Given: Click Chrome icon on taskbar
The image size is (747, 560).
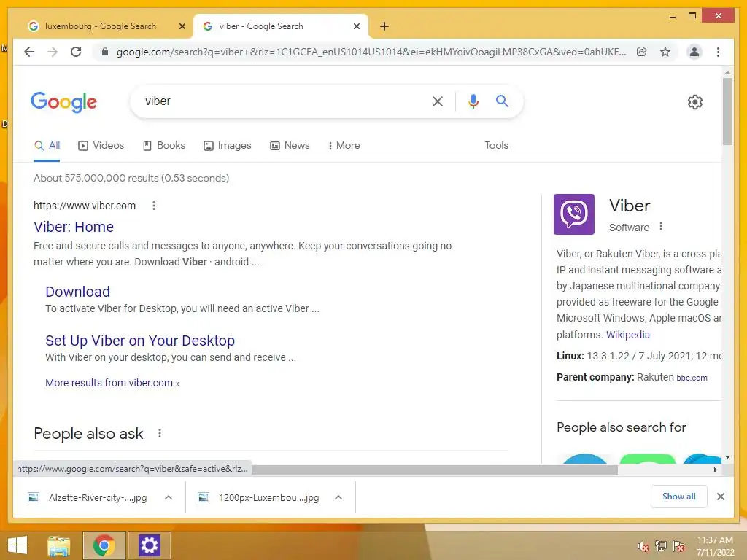Looking at the screenshot, I should click(x=104, y=545).
